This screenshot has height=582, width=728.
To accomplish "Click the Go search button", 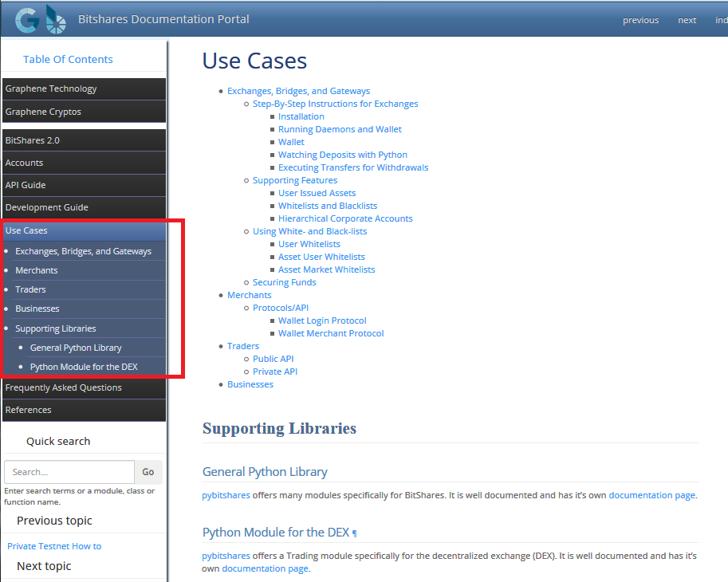I will [148, 472].
